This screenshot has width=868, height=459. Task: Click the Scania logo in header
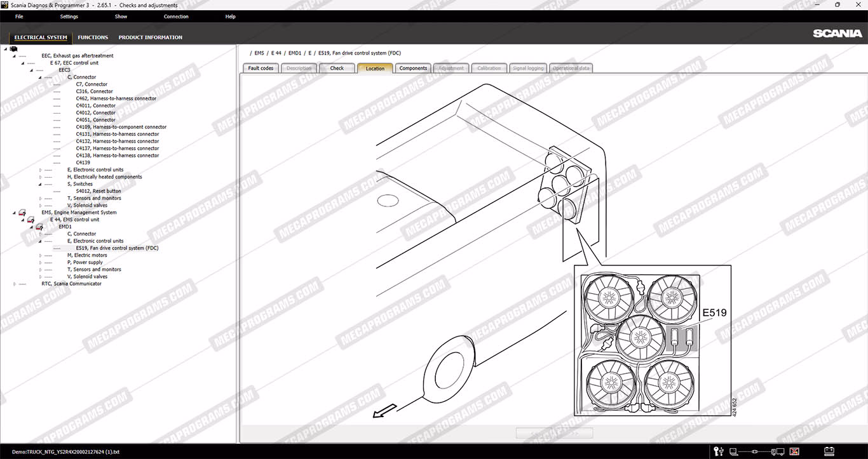pyautogui.click(x=837, y=34)
